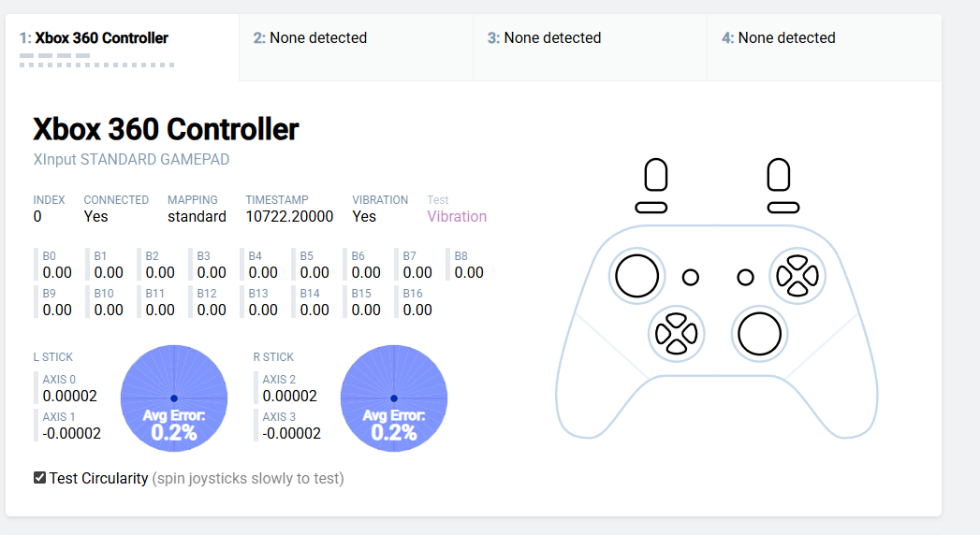Click the AXIS 0 value 0.00002
The width and height of the screenshot is (980, 535).
pyautogui.click(x=70, y=397)
